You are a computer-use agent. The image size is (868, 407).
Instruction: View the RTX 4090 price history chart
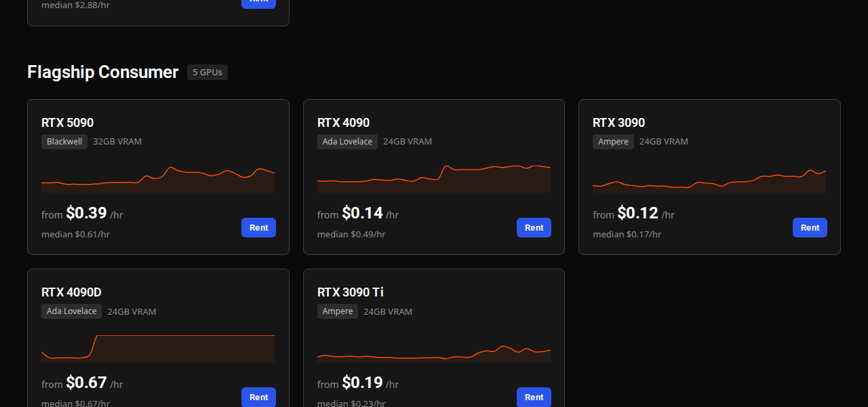click(x=434, y=179)
